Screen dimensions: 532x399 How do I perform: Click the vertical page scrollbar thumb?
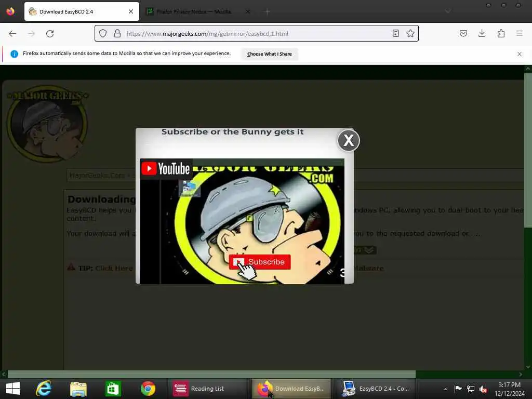[528, 150]
